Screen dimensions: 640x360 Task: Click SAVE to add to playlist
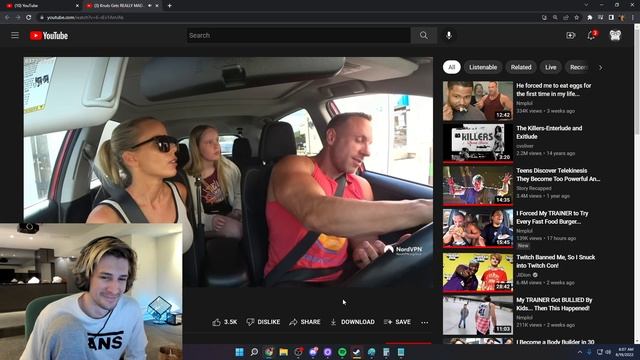[x=397, y=322]
